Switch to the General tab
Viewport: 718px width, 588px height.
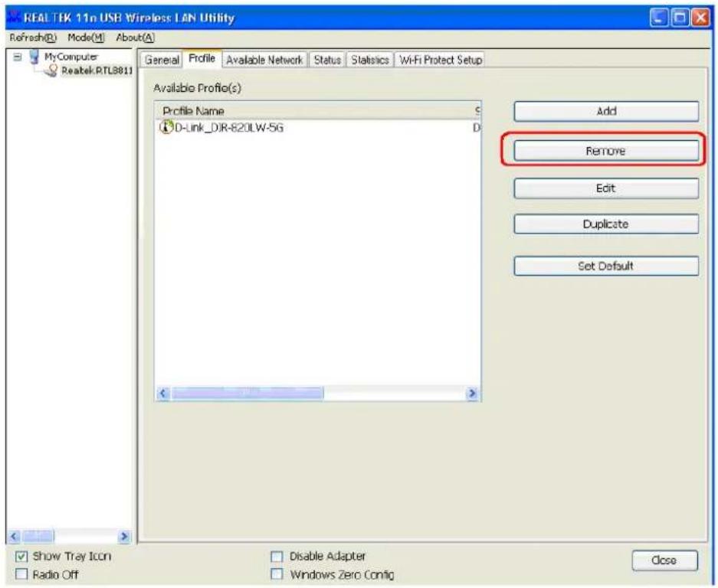point(162,60)
